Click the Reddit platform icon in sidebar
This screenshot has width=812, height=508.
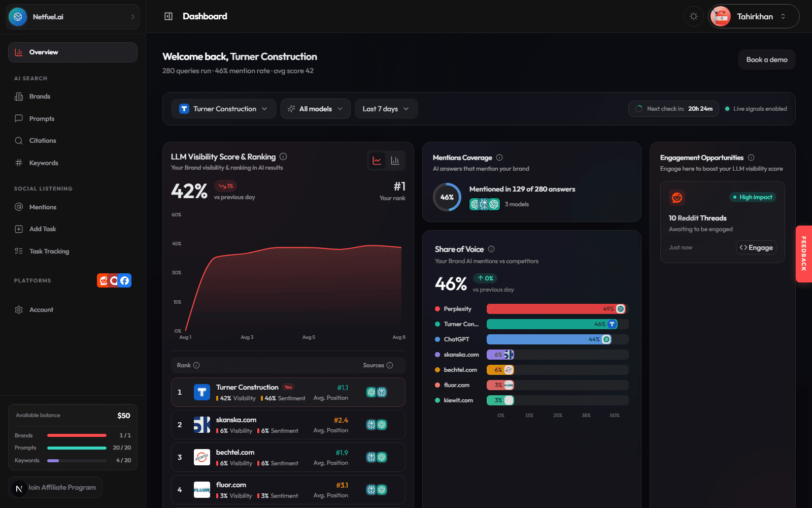[x=103, y=280]
